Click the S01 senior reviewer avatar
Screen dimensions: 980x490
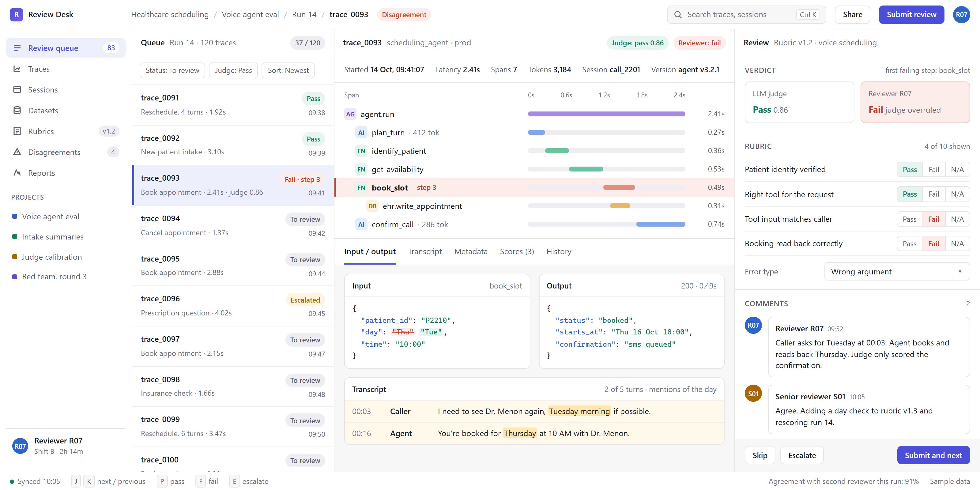pyautogui.click(x=753, y=394)
